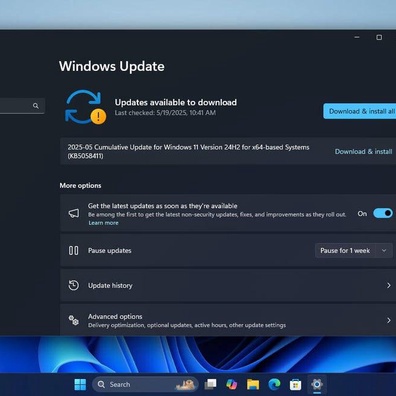396x396 pixels.
Task: Open the Windows Start menu from taskbar
Action: (x=80, y=384)
